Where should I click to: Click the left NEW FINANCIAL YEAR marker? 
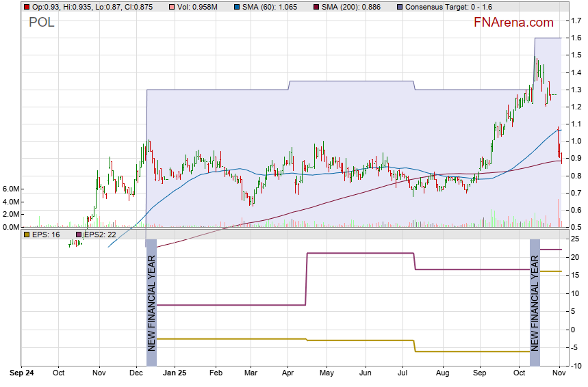click(151, 302)
